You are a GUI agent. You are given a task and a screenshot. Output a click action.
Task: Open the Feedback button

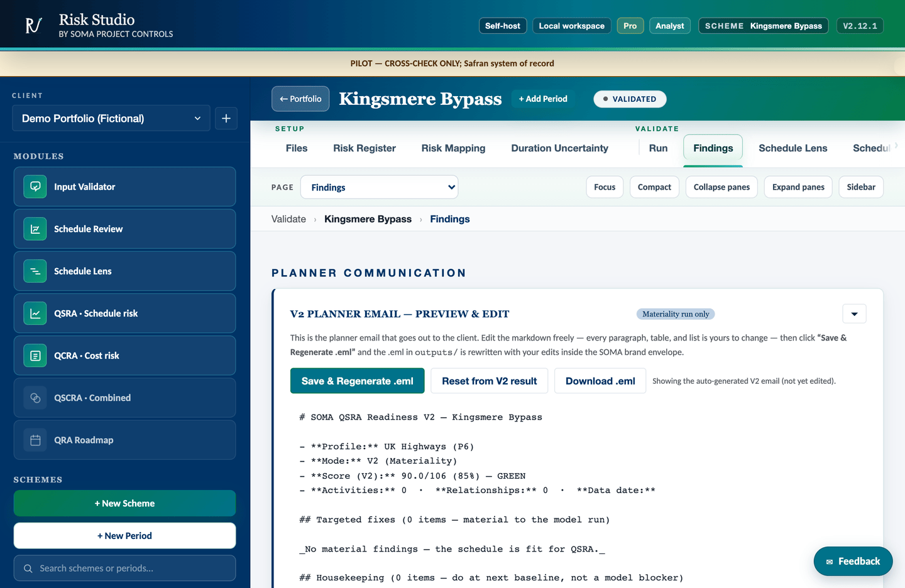click(x=853, y=562)
